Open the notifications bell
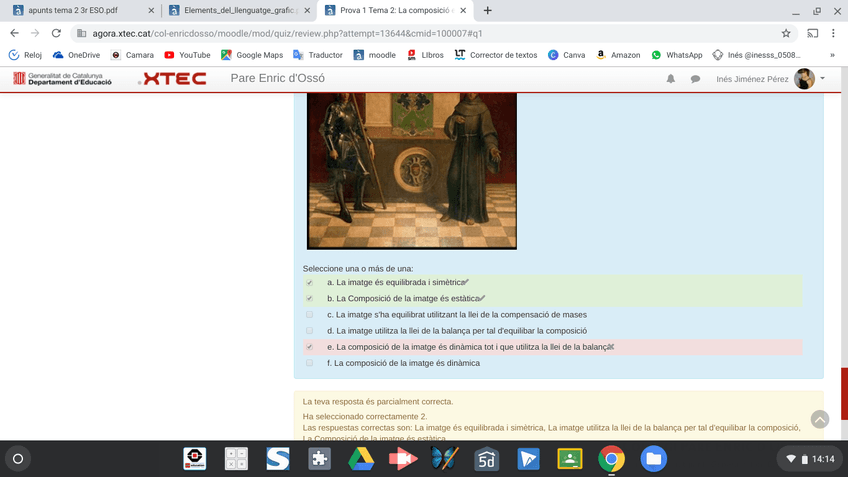This screenshot has width=848, height=477. [671, 79]
